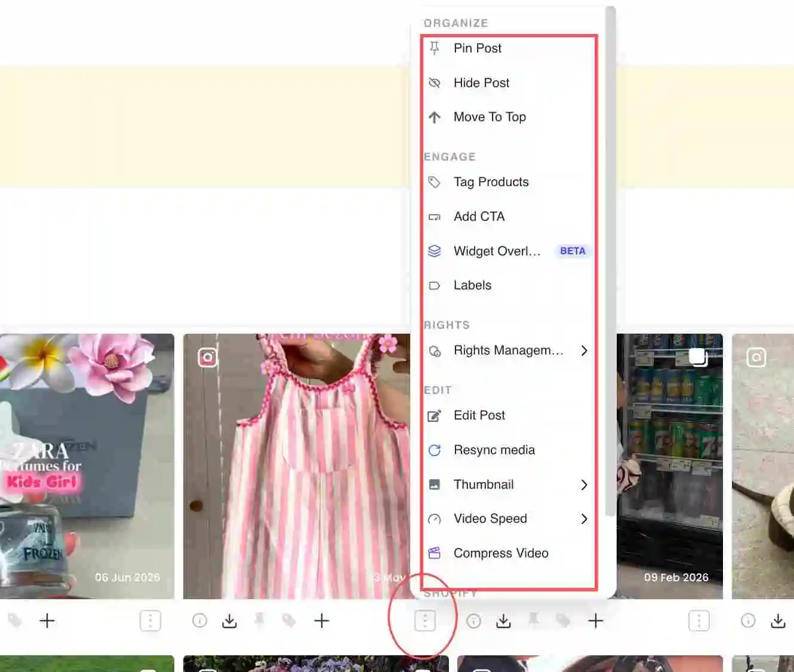Viewport: 794px width, 672px height.
Task: Open the pink striped dress post thumbnail
Action: (297, 466)
